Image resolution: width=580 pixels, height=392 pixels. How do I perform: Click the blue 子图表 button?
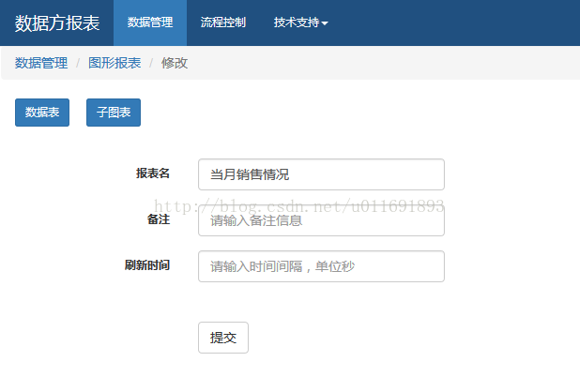[x=114, y=113]
